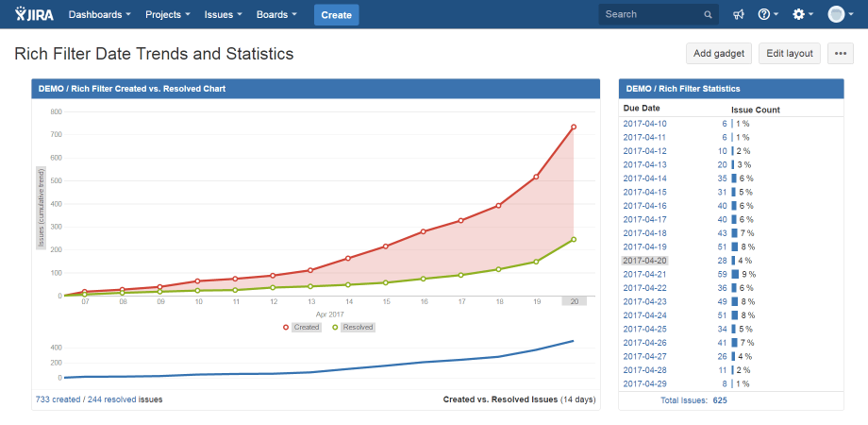Click the Add gadget button
Screen dimensions: 868x425
[719, 54]
